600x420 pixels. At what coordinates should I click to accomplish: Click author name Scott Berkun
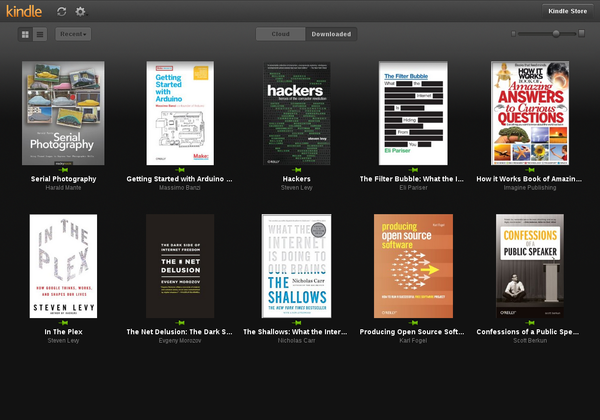point(530,340)
